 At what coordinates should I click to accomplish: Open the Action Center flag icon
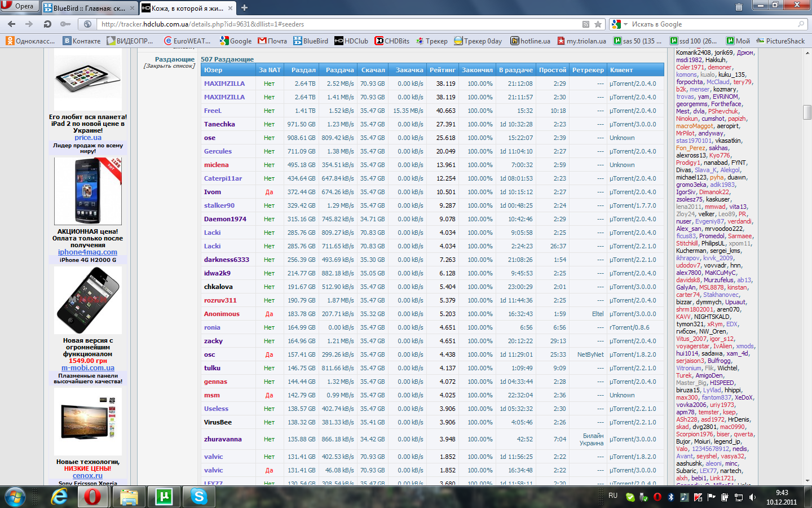pos(711,497)
